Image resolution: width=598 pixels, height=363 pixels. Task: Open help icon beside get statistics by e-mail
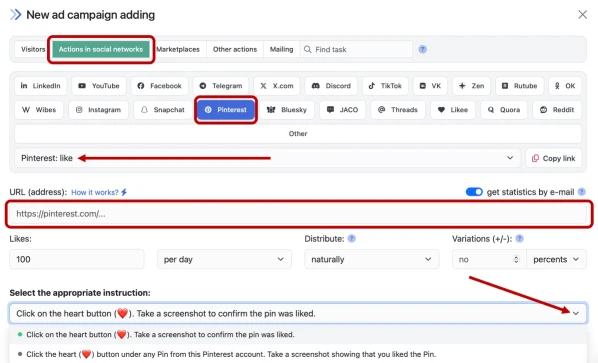[582, 192]
